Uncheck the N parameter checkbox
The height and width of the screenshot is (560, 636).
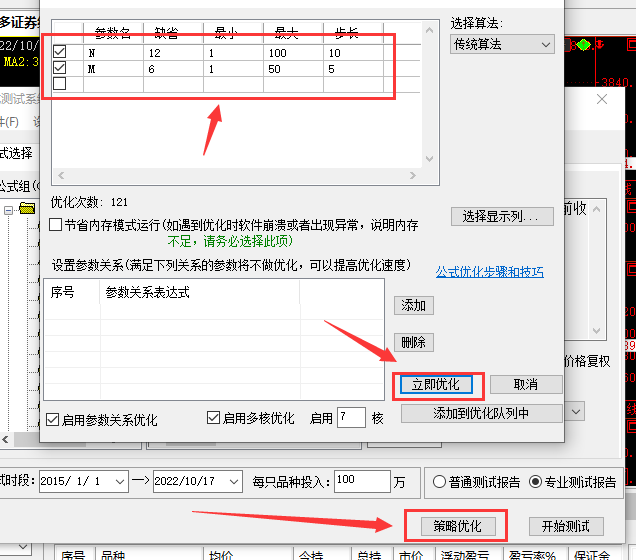tap(60, 51)
